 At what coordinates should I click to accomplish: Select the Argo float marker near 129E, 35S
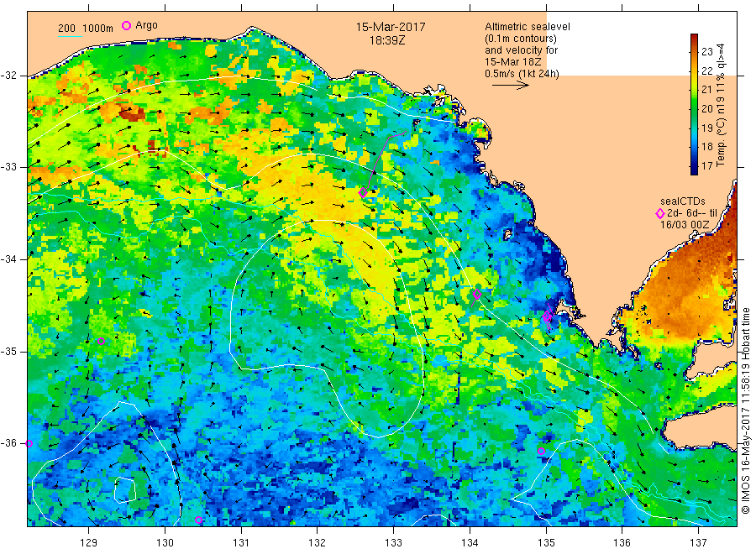click(102, 341)
